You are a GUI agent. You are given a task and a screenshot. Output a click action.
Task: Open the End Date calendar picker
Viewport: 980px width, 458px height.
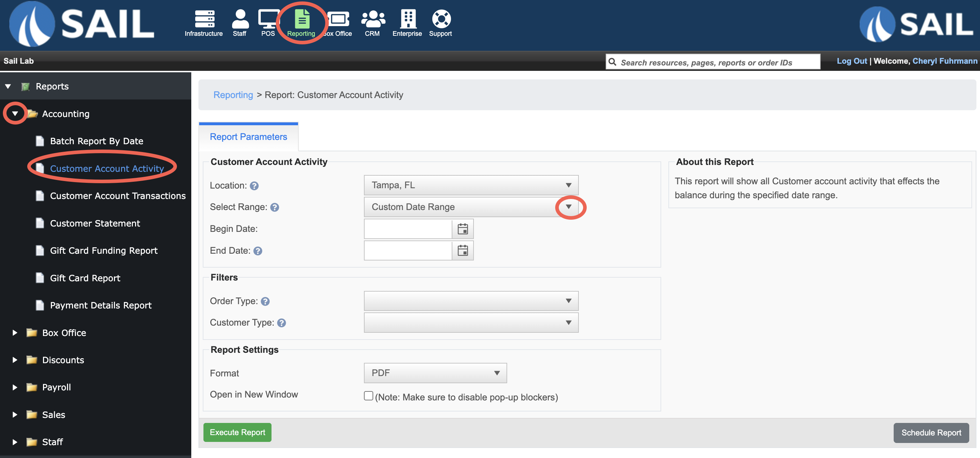[462, 250]
